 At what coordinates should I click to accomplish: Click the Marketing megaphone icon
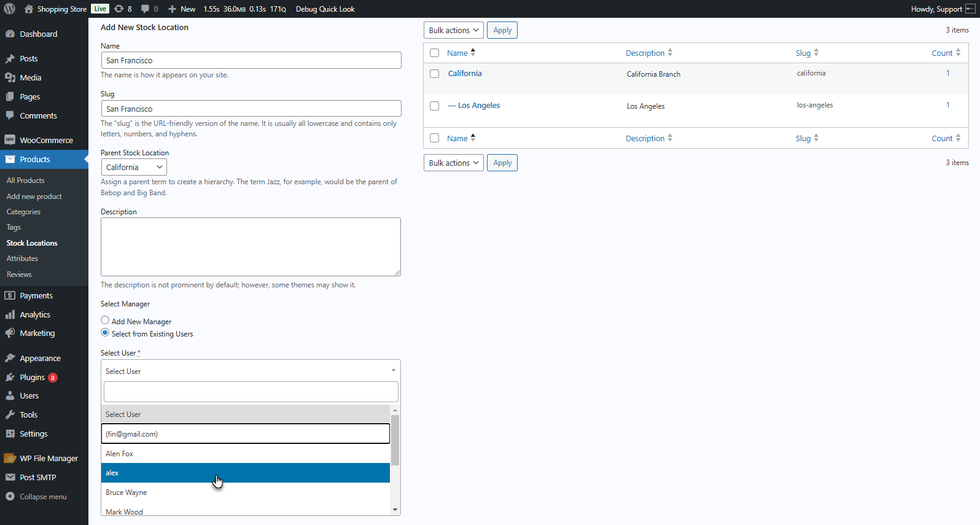point(10,333)
